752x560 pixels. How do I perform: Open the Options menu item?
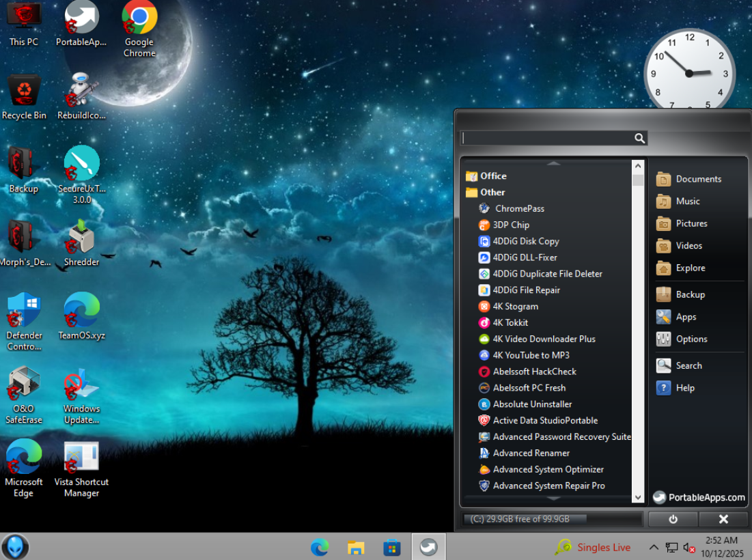click(x=691, y=339)
